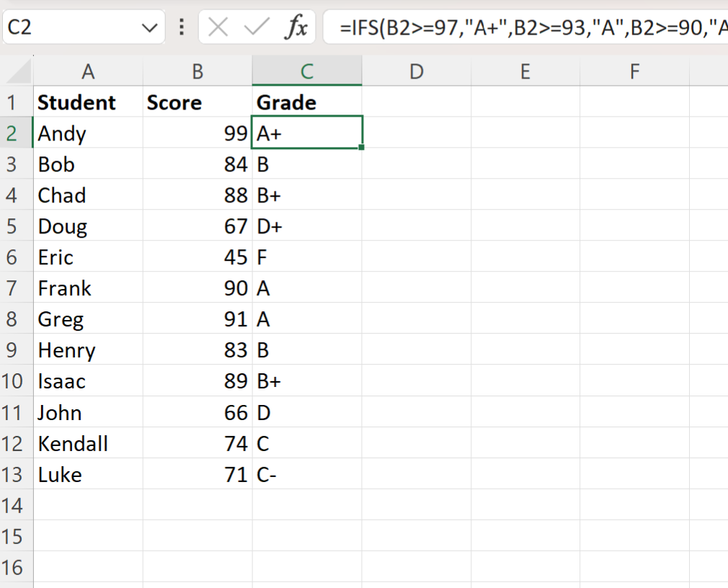Click the Insert Function (fx) icon
728x588 pixels.
point(298,27)
